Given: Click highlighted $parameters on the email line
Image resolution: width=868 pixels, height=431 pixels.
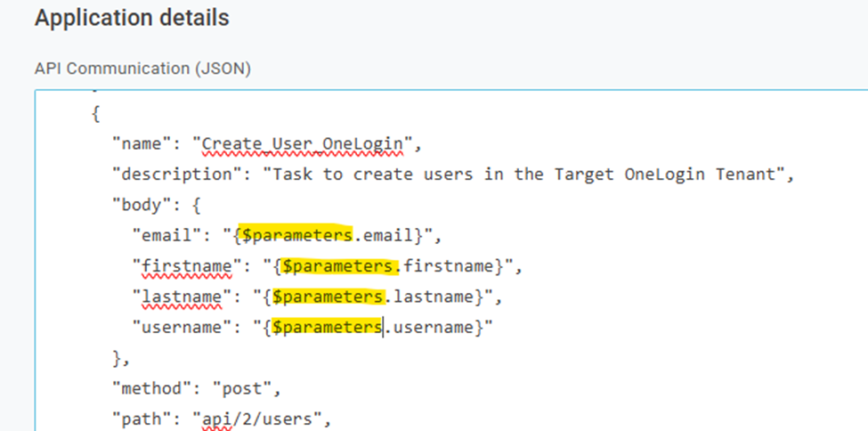Looking at the screenshot, I should (296, 235).
